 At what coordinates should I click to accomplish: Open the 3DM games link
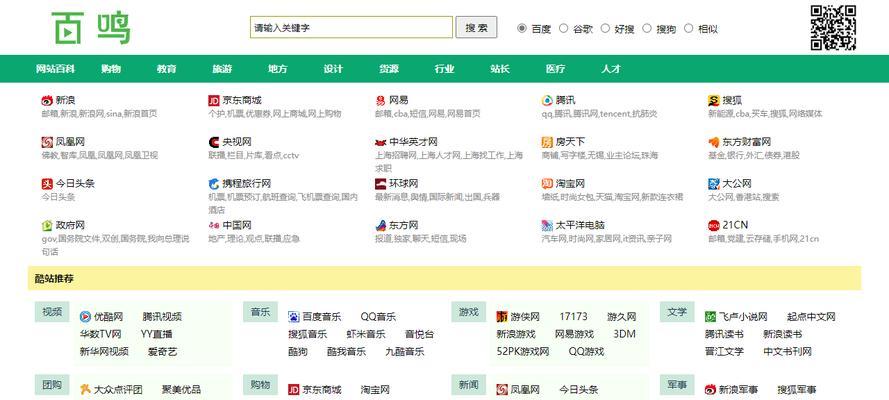624,334
